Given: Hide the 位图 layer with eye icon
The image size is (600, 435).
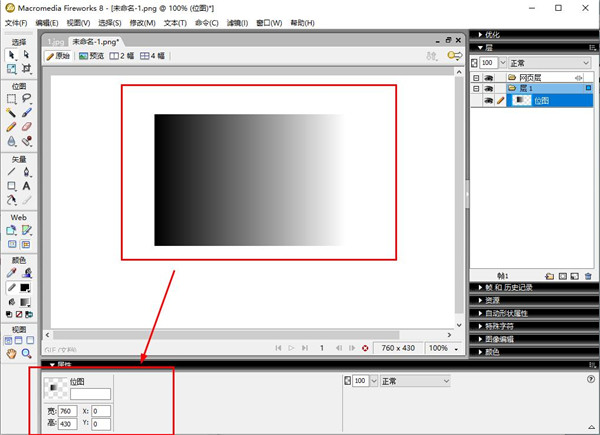Looking at the screenshot, I should tap(489, 100).
